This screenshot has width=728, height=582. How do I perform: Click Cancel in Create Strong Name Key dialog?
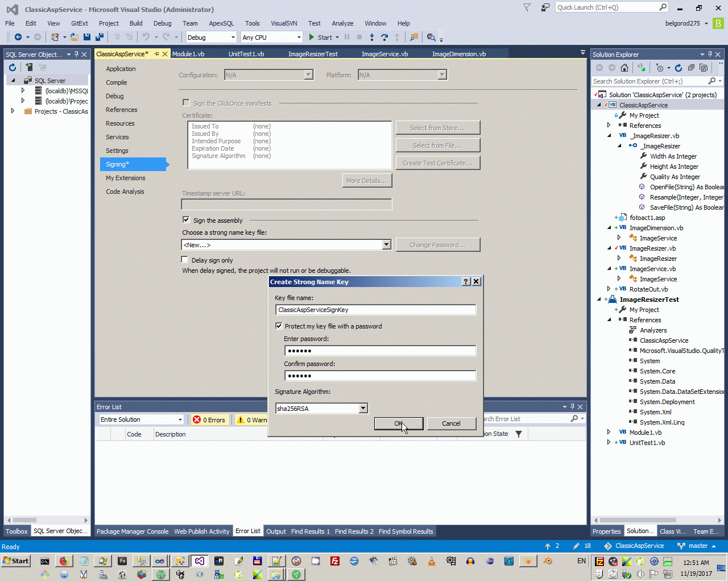(x=451, y=423)
